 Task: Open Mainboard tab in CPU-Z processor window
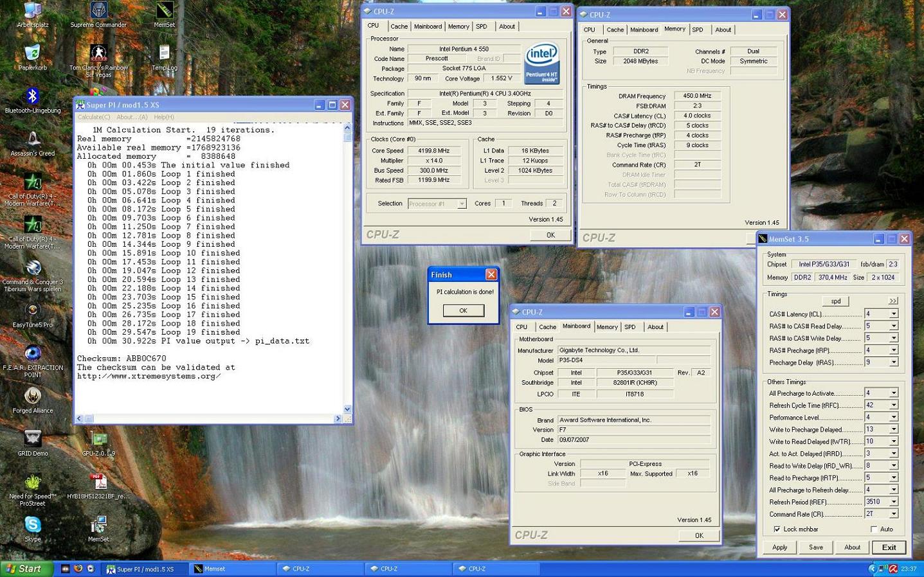(428, 26)
